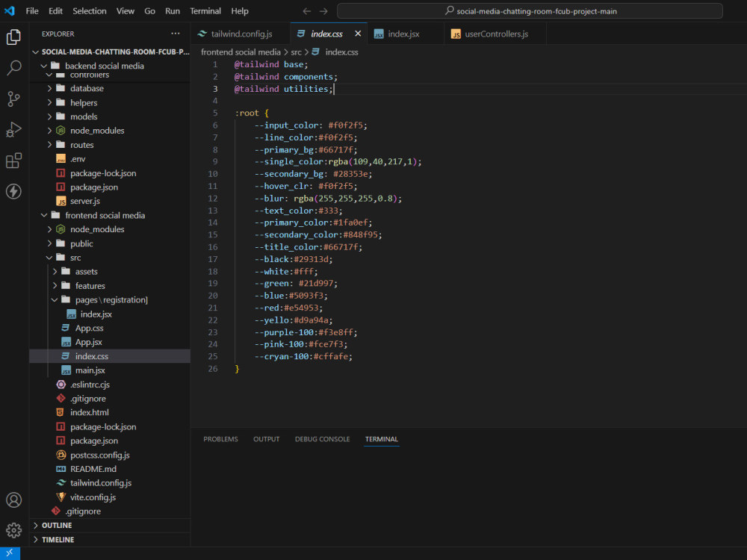Open Explorer views and more actions ellipsis
This screenshot has height=560, width=747.
click(176, 34)
